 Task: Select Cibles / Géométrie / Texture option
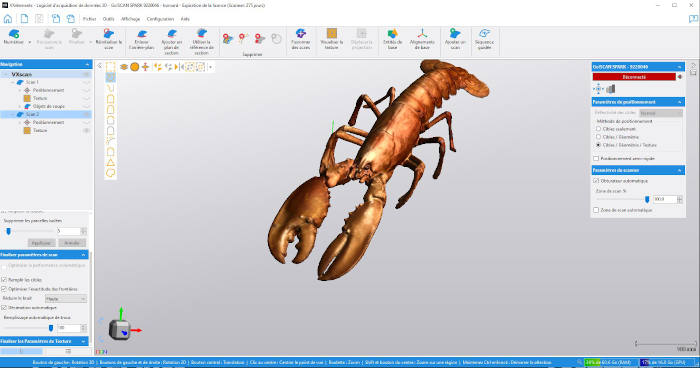tap(599, 145)
